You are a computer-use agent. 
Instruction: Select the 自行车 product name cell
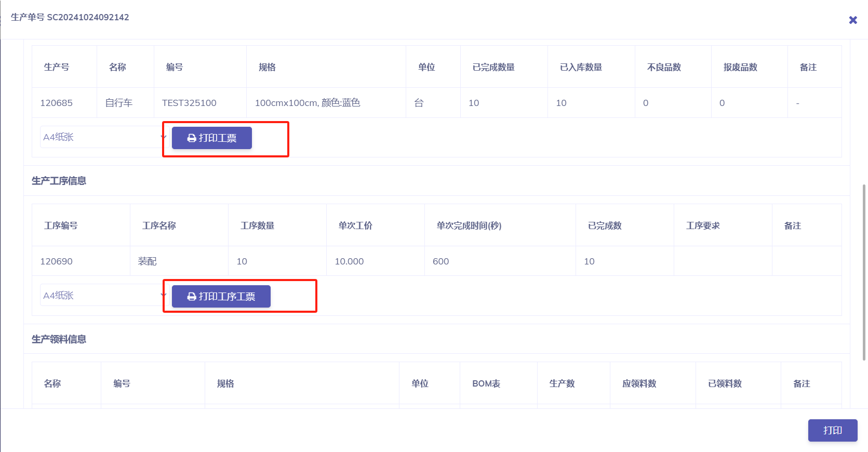pyautogui.click(x=119, y=103)
